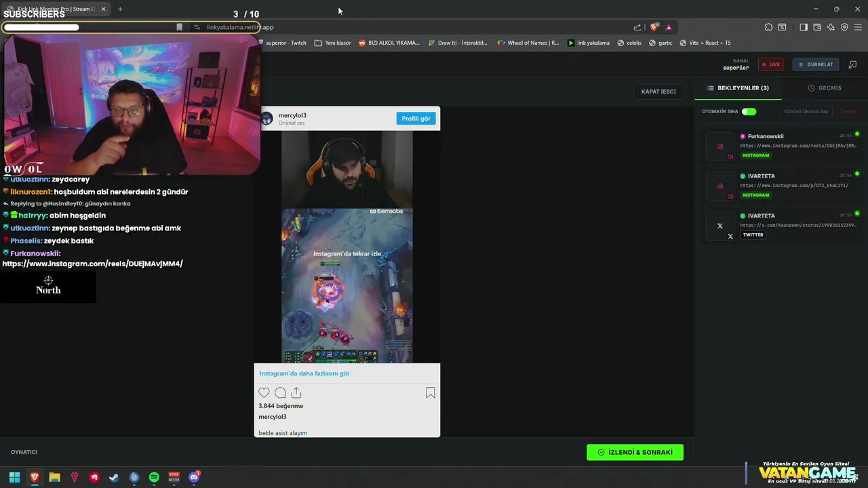Open the gartic bookmark
868x488 pixels.
pyautogui.click(x=660, y=43)
